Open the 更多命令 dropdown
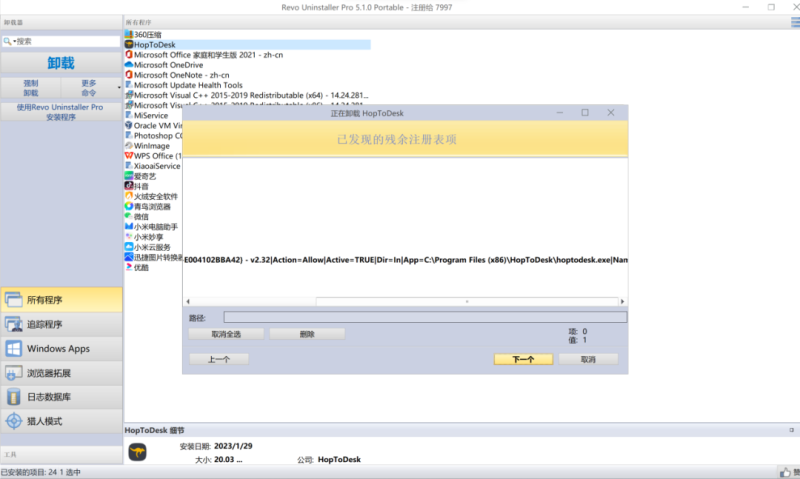Image resolution: width=800 pixels, height=479 pixels. click(x=90, y=88)
